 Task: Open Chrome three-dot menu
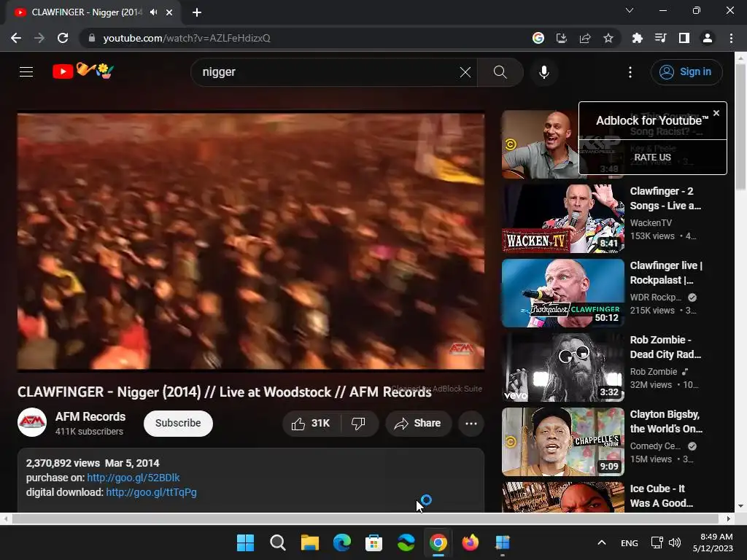(x=731, y=38)
